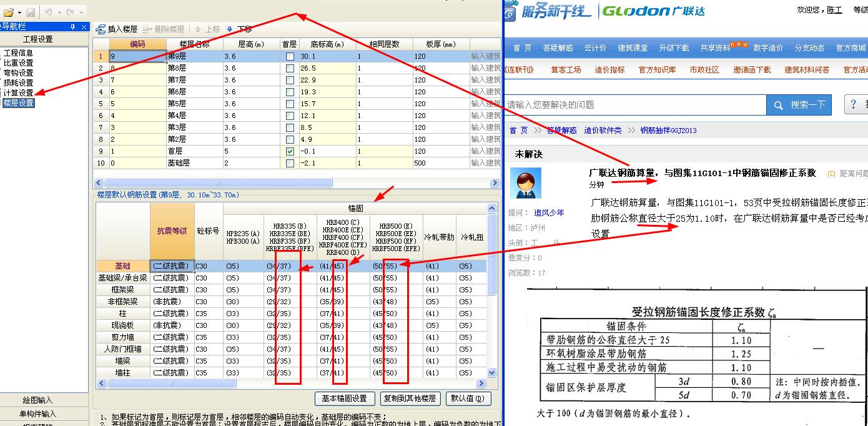
Task: Pin the navigation bar panel
Action: click(x=73, y=27)
